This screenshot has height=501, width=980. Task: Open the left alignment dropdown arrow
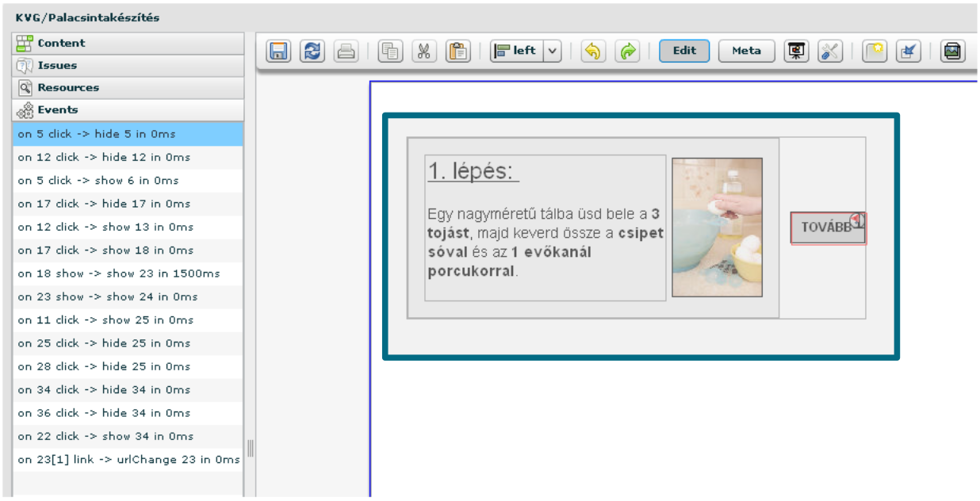pyautogui.click(x=553, y=52)
